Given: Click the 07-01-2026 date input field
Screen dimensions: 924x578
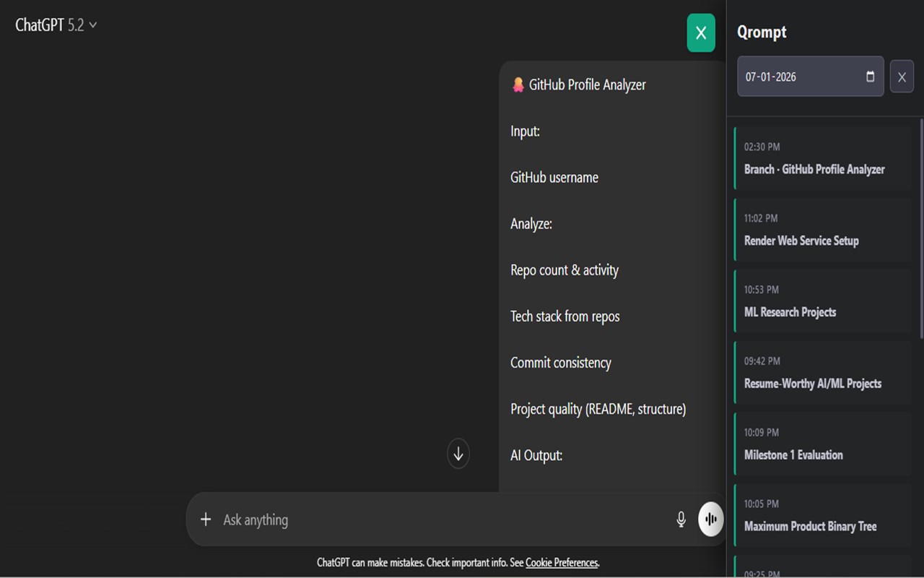Looking at the screenshot, I should click(811, 77).
